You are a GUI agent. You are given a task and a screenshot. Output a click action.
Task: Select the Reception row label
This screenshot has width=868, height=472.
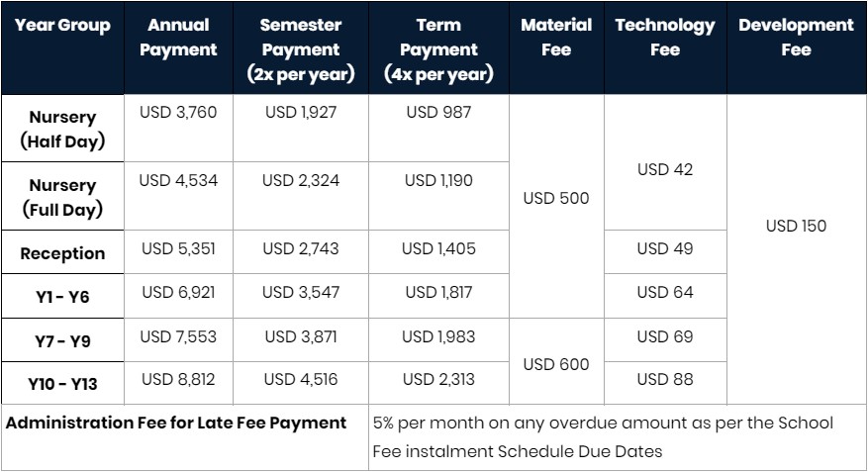coord(62,252)
